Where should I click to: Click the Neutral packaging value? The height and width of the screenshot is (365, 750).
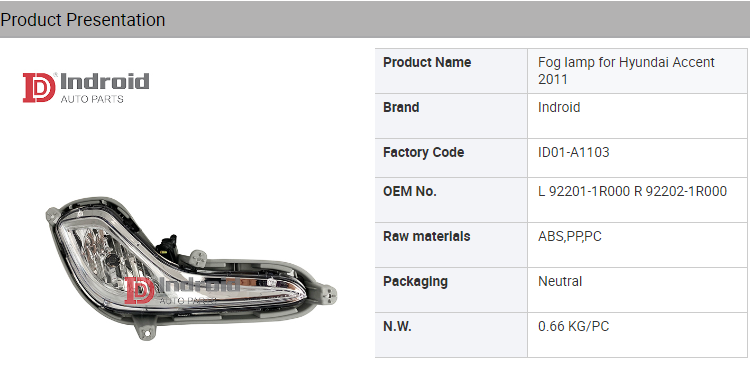point(560,281)
